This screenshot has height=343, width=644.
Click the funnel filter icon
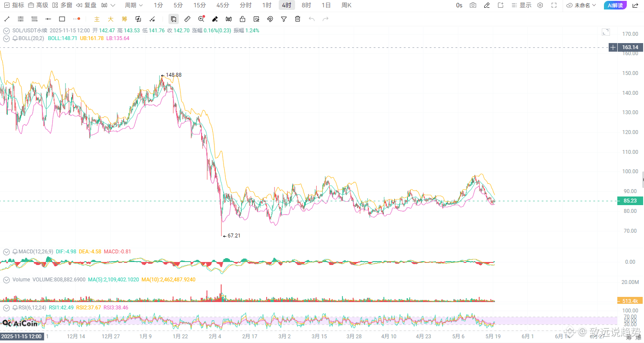pos(284,19)
